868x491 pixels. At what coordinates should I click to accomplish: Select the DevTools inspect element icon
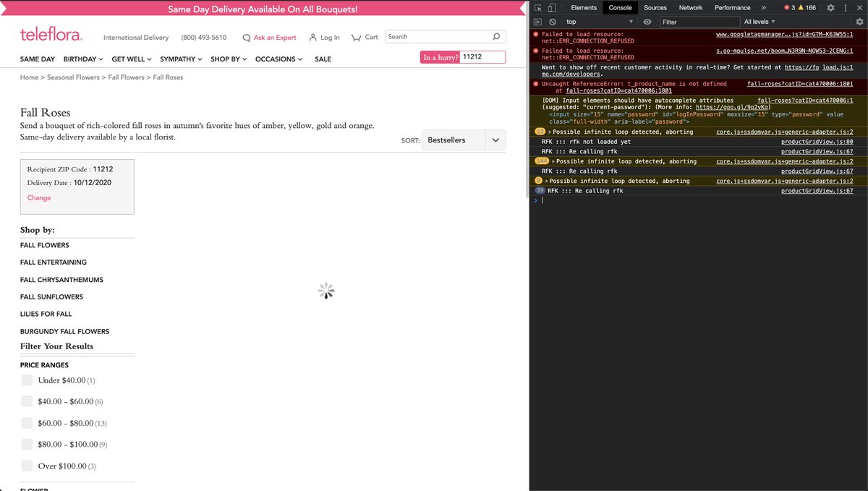537,8
